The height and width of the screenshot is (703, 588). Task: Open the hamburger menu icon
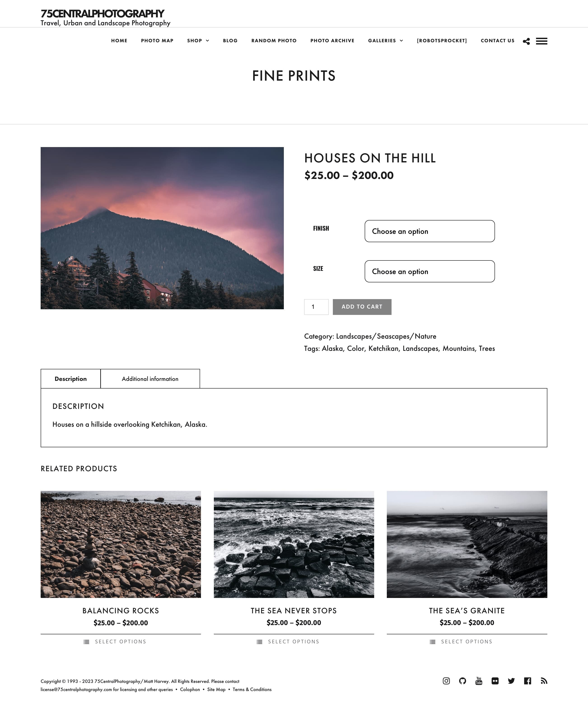541,41
